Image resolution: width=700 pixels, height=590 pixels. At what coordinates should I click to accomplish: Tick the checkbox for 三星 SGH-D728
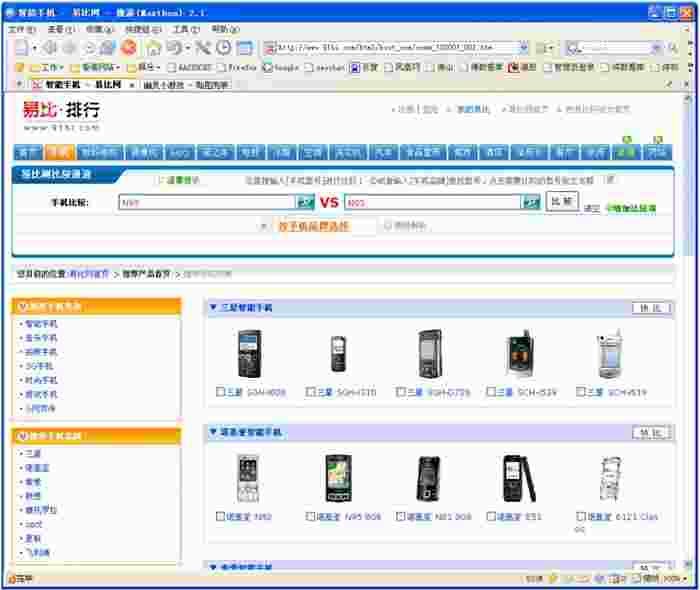(x=401, y=392)
